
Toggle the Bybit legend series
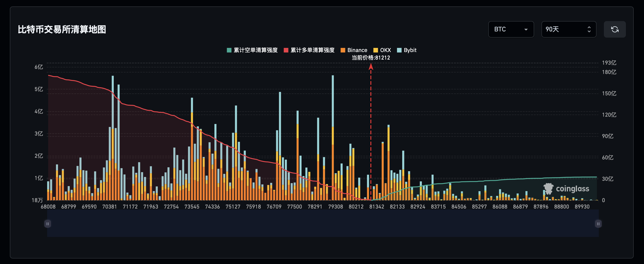(x=407, y=50)
